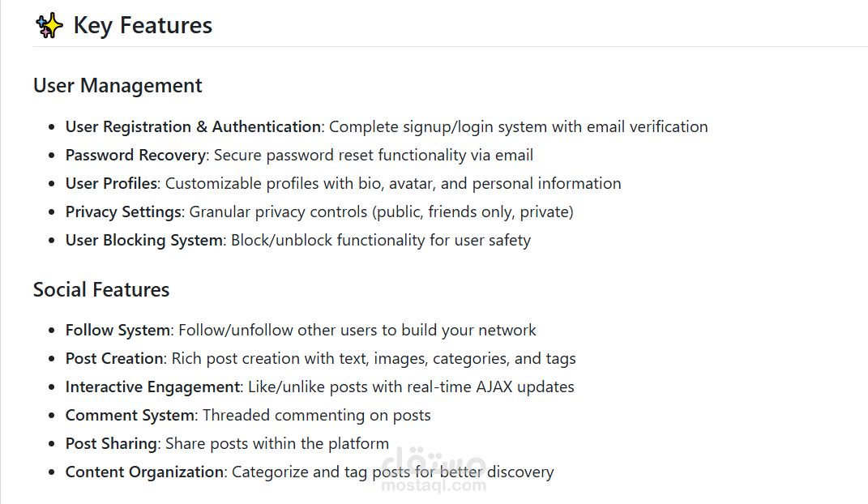Click the Post Sharing bold label

pyautogui.click(x=112, y=444)
